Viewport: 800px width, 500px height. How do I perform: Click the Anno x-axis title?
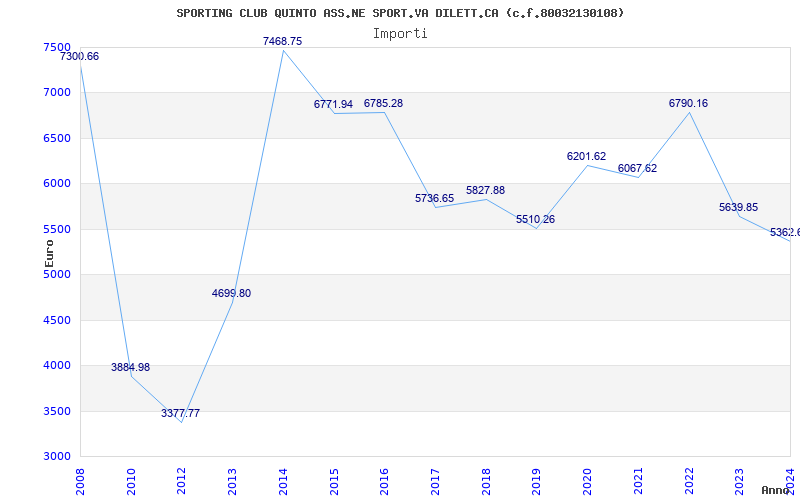[x=776, y=490]
